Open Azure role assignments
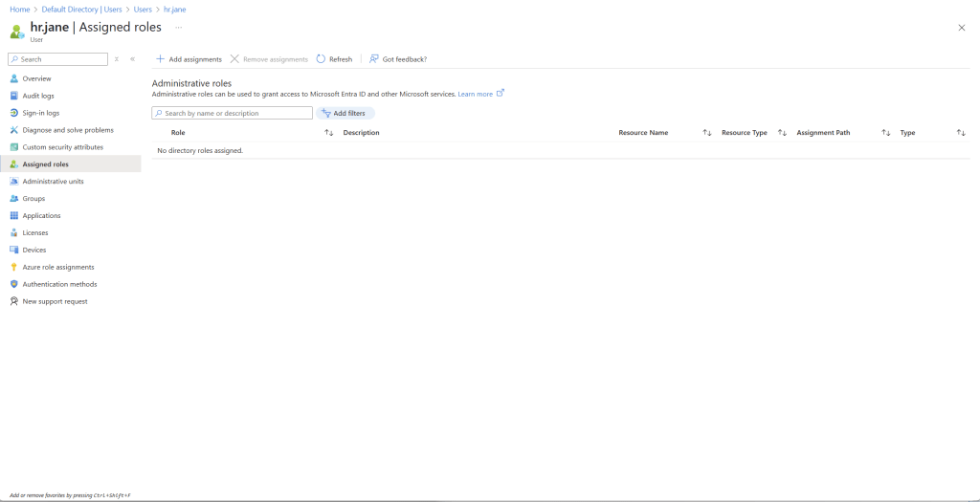The width and height of the screenshot is (980, 502). point(57,267)
